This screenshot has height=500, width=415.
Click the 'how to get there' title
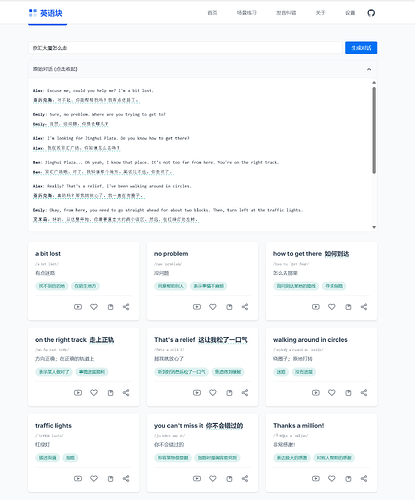pos(297,254)
